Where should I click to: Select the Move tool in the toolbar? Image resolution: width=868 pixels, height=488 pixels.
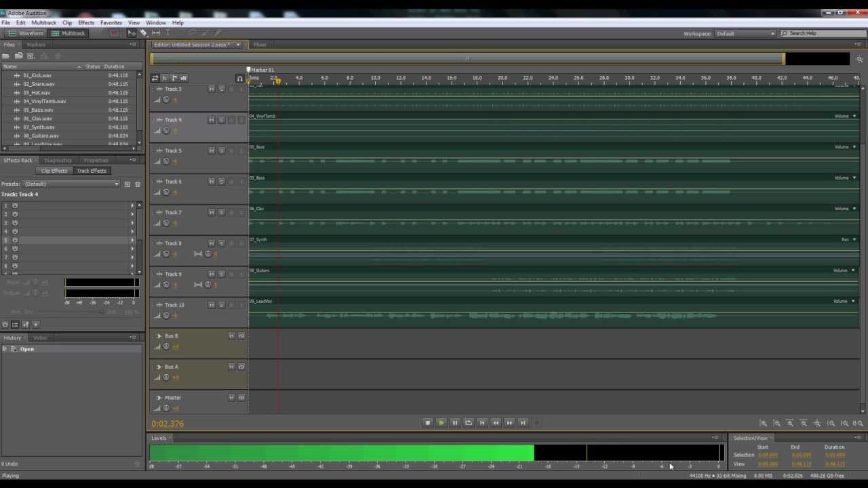pos(132,33)
